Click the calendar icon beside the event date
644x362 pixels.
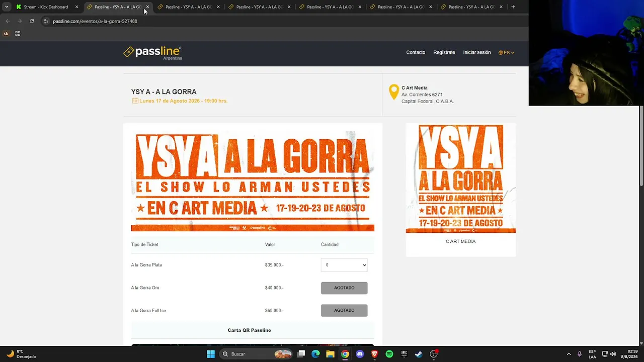tap(135, 101)
